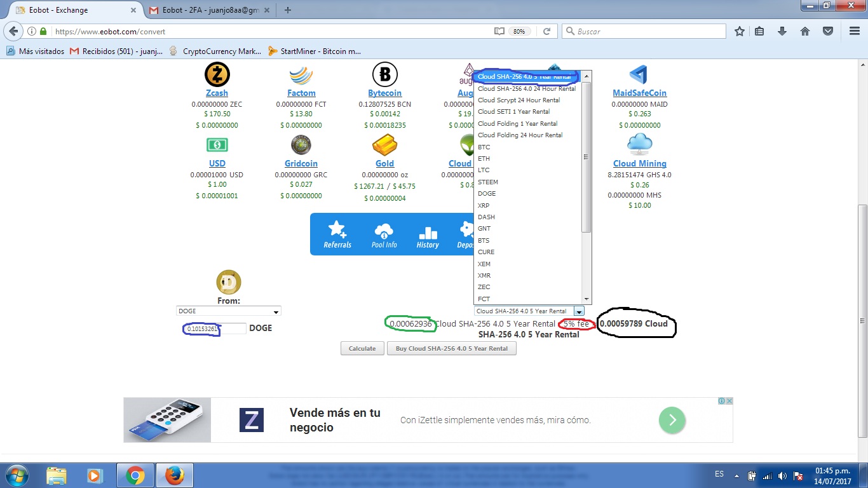Click the green arrow on iZettle ad
The width and height of the screenshot is (868, 488).
[x=672, y=420]
